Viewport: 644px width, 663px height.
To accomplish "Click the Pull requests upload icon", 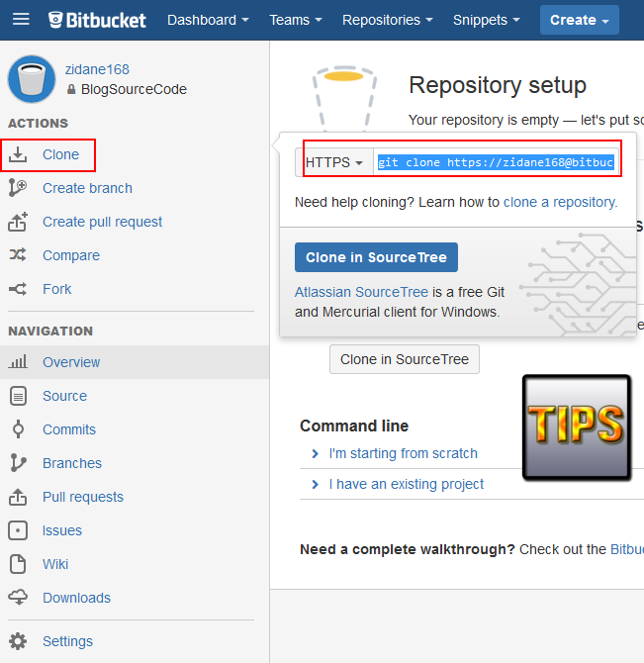I will point(18,497).
